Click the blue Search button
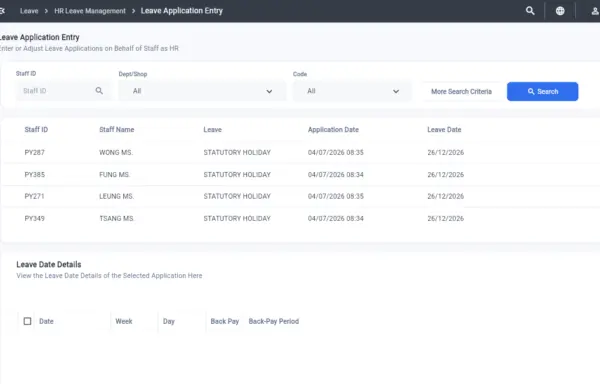This screenshot has height=384, width=600. [x=543, y=91]
